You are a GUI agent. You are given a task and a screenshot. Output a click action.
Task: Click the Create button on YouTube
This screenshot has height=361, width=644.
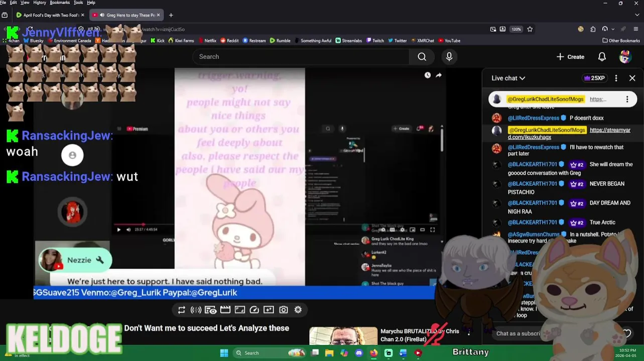(x=570, y=57)
